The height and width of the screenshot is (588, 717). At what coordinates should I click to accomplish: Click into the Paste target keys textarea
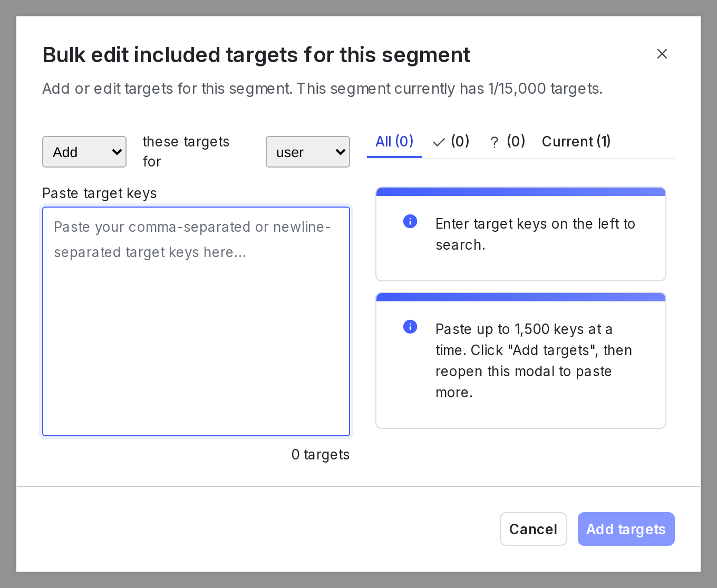point(196,321)
